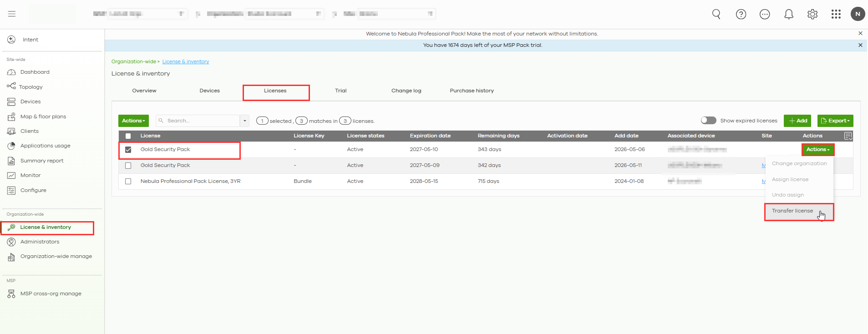Click the Administrators sidebar icon
Image resolution: width=868 pixels, height=334 pixels.
[11, 242]
